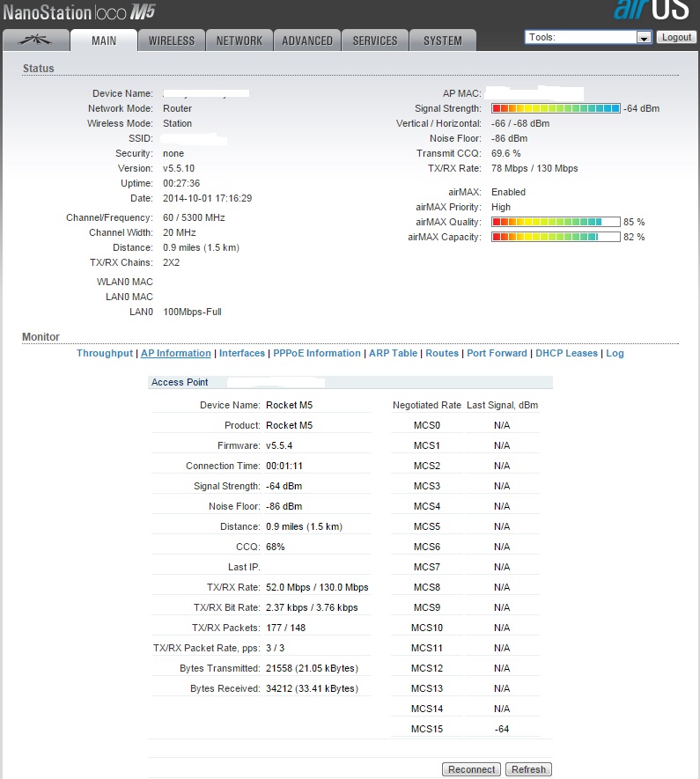View DHCP Leases

pyautogui.click(x=566, y=353)
